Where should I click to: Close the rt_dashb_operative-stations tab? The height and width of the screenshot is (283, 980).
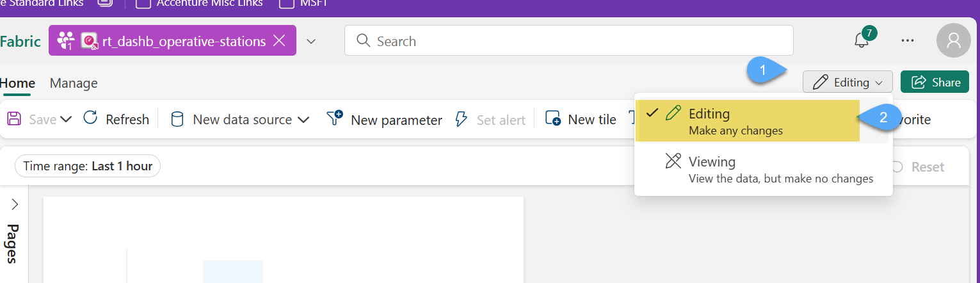(279, 41)
